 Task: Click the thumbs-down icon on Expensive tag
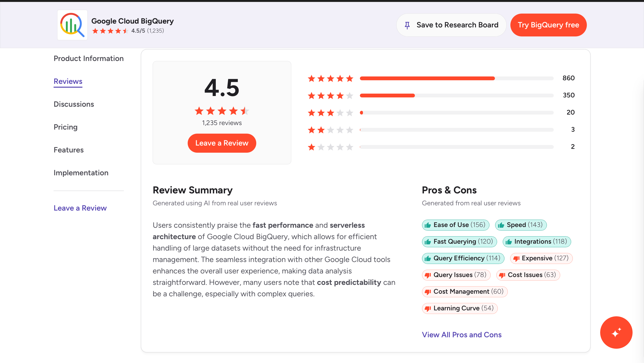(x=516, y=258)
